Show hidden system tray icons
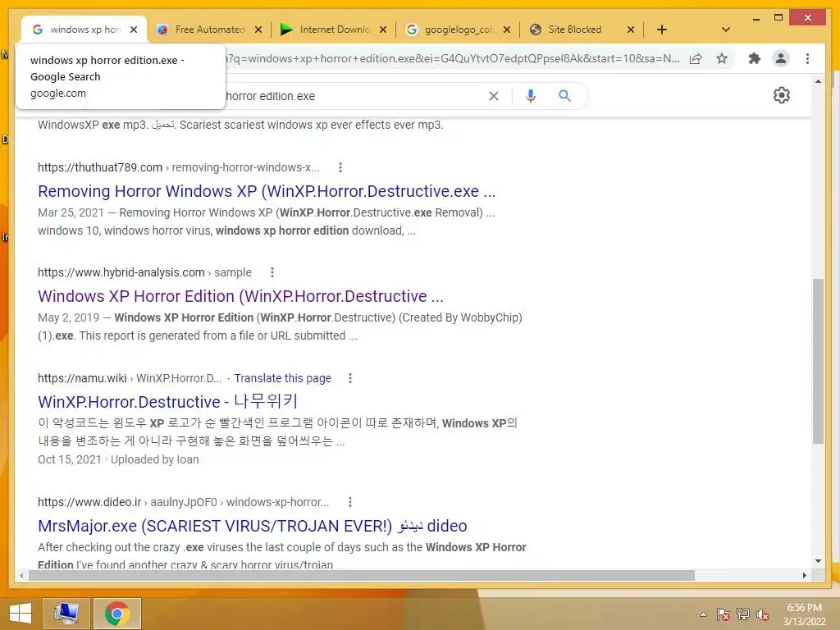Screen dimensions: 840x630 [x=703, y=614]
